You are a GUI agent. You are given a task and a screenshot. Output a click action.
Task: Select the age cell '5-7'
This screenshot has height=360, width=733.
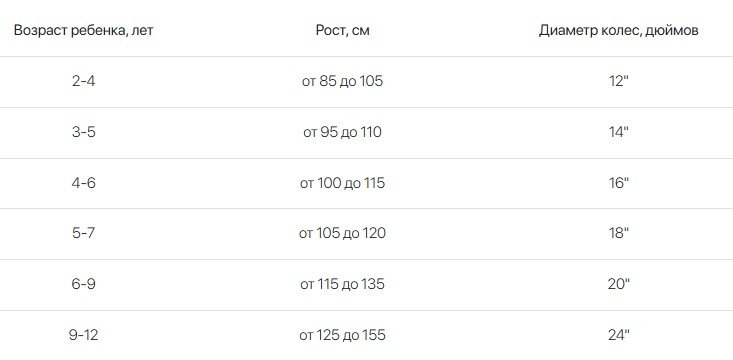[x=84, y=233]
